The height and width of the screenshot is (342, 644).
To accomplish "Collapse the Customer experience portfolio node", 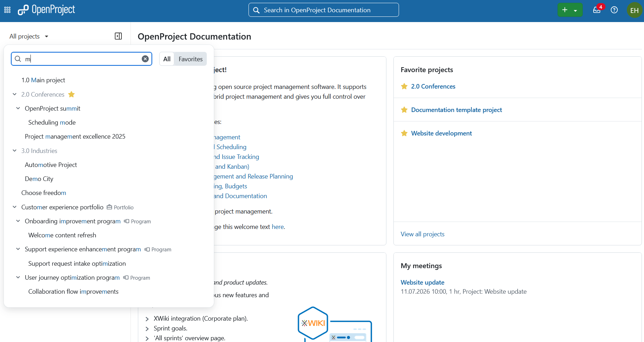I will click(14, 207).
